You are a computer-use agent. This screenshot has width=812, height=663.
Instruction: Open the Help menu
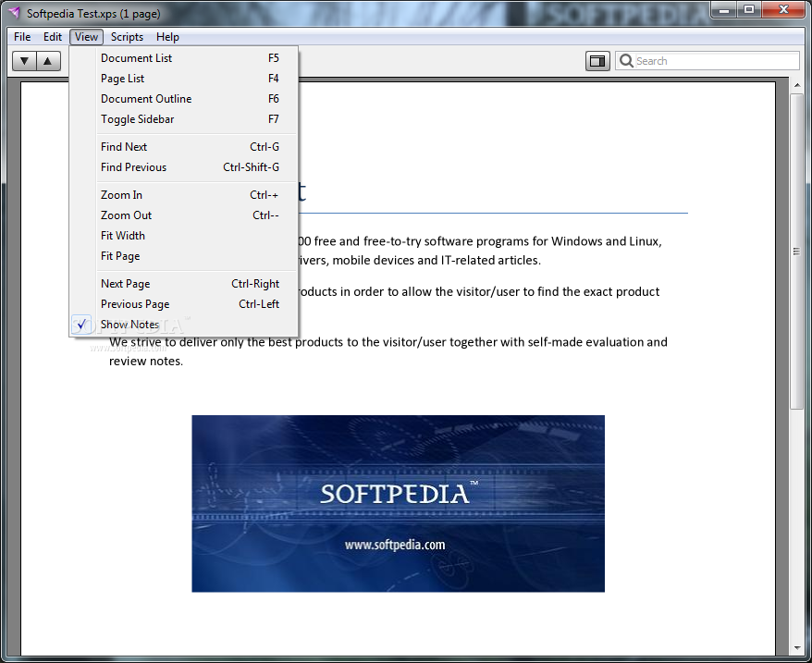pyautogui.click(x=167, y=37)
